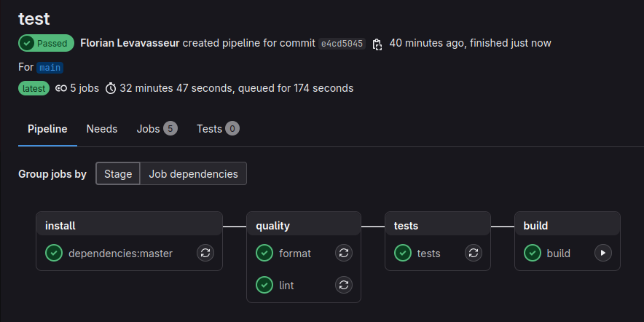Open the main branch link

click(x=50, y=68)
